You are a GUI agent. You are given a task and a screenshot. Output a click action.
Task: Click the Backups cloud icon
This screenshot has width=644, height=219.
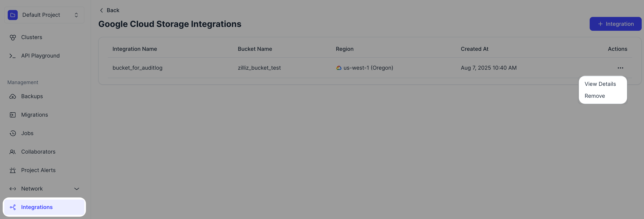[x=13, y=97]
